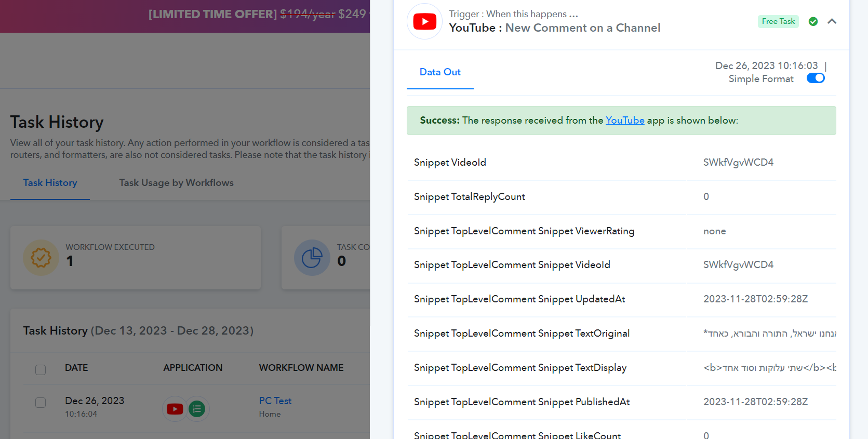Click the DATE column header
The height and width of the screenshot is (439, 868).
tap(76, 368)
